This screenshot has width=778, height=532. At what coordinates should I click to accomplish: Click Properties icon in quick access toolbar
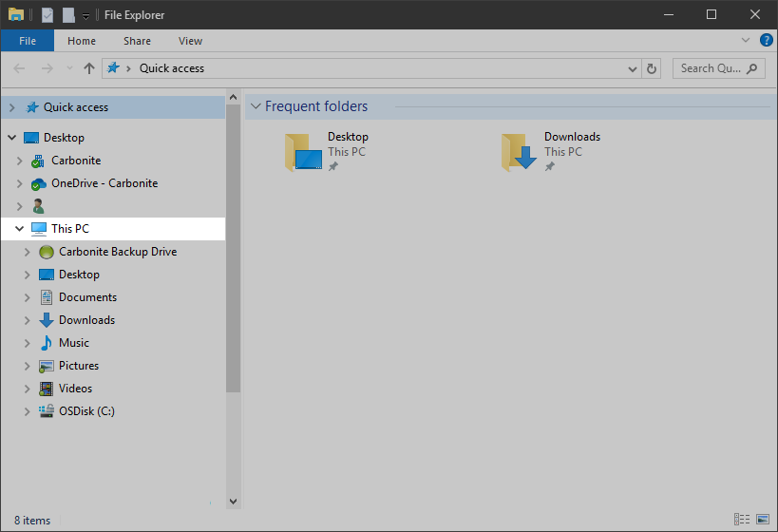[x=47, y=15]
